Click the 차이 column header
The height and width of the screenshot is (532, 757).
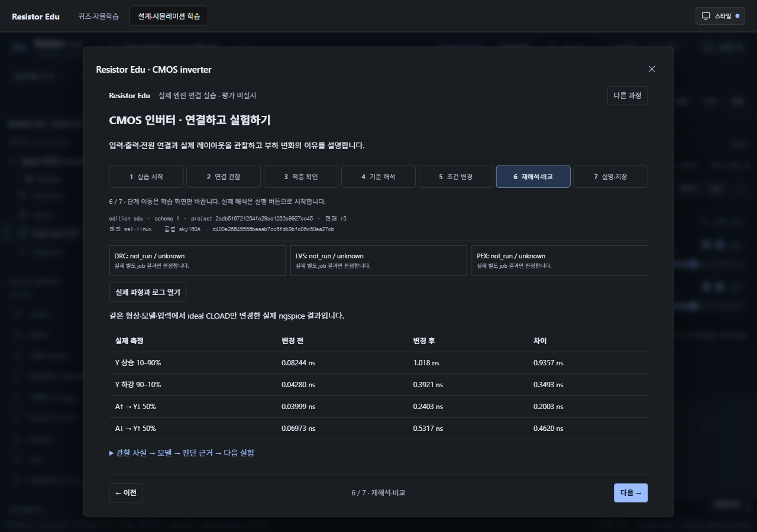pos(540,341)
